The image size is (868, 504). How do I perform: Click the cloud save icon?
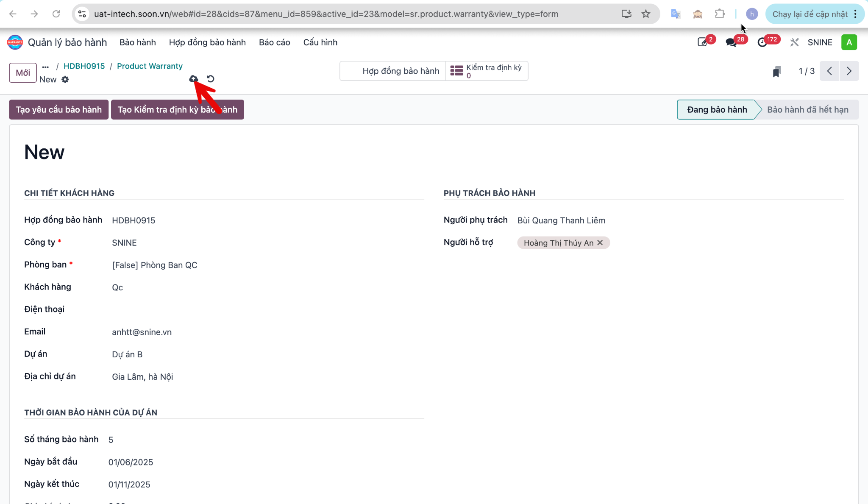(x=193, y=79)
